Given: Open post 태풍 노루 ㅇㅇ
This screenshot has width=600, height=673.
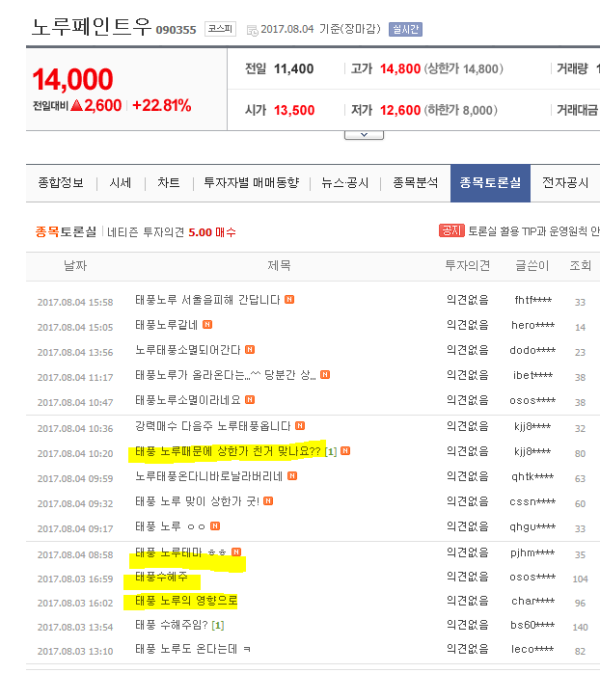Looking at the screenshot, I should tap(170, 526).
